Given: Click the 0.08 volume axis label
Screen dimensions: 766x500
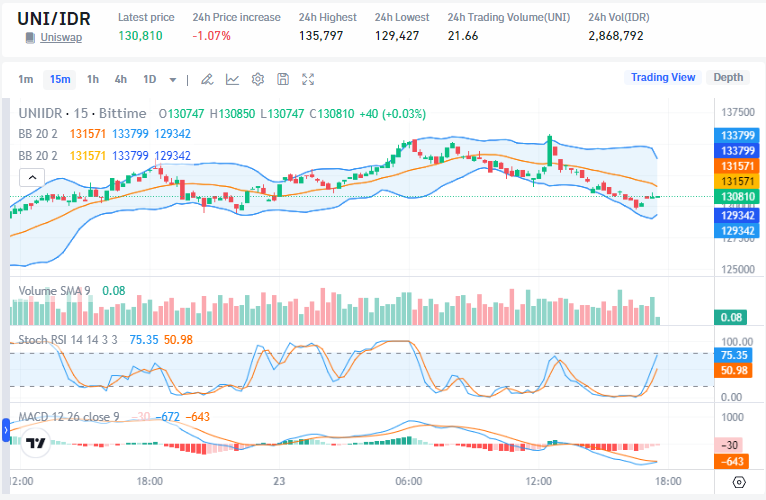Looking at the screenshot, I should pyautogui.click(x=731, y=318).
